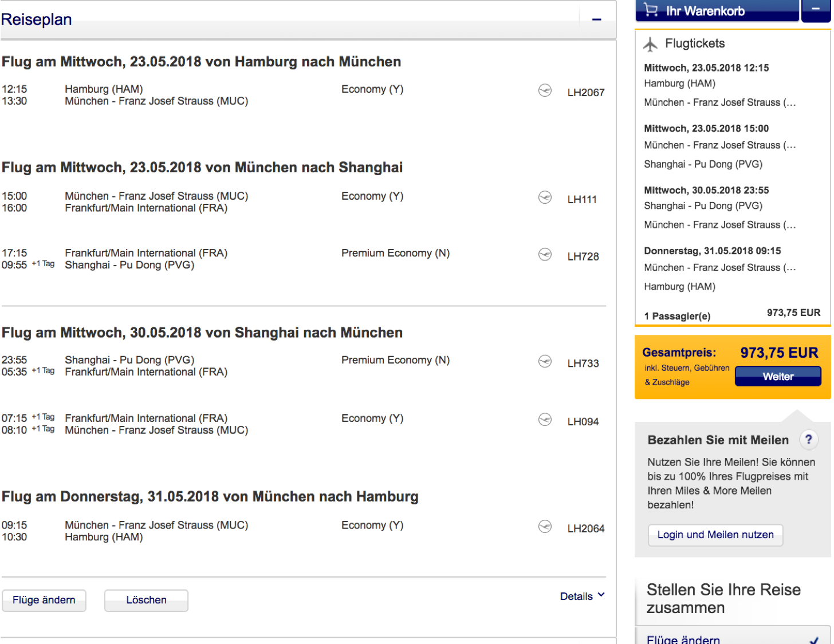This screenshot has width=834, height=644.
Task: Click Gesamtpreis 973,75 EUR amount
Action: coord(779,353)
